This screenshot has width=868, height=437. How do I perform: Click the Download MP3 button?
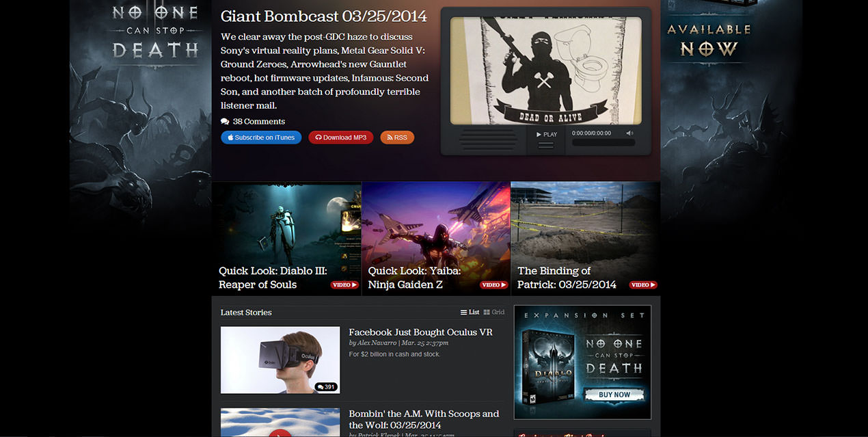(x=340, y=137)
